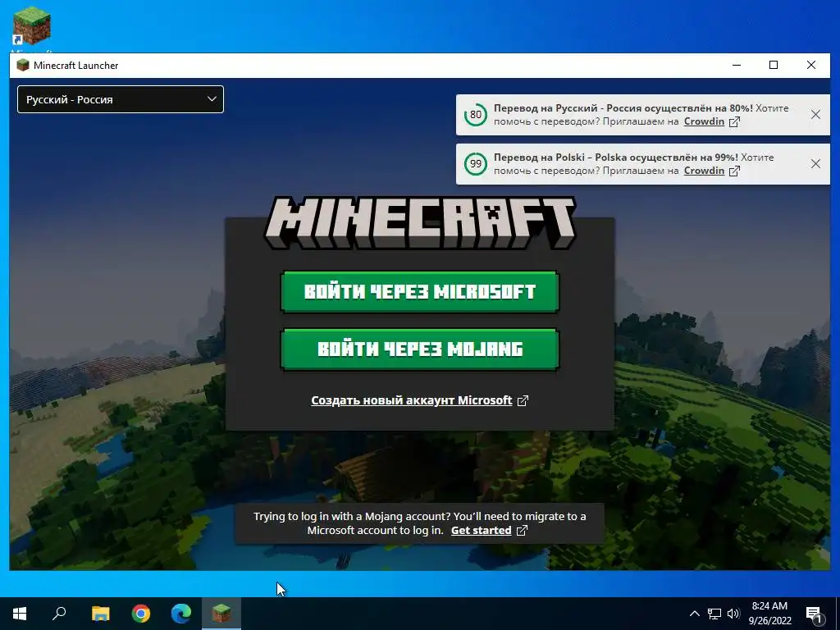Screen dimensions: 840x630
Task: Follow the Get started migration link
Action: point(481,531)
